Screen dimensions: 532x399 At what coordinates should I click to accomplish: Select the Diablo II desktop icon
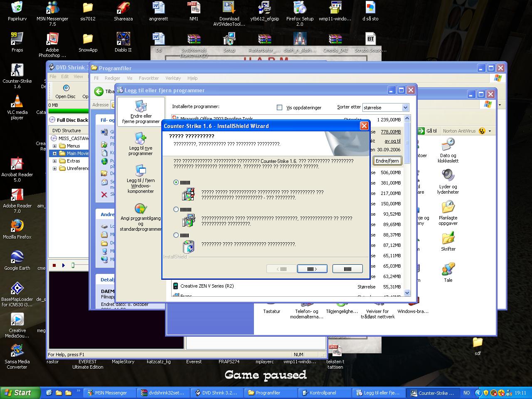pyautogui.click(x=123, y=42)
